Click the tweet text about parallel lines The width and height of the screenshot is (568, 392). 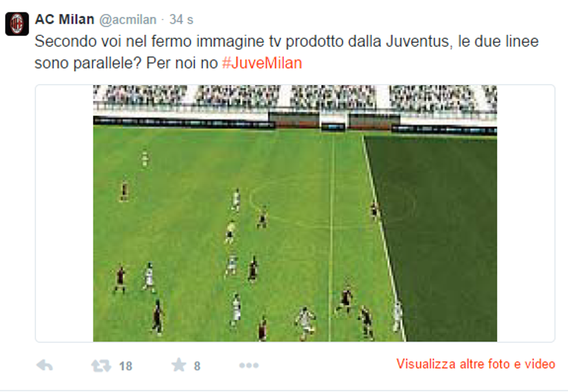[286, 52]
